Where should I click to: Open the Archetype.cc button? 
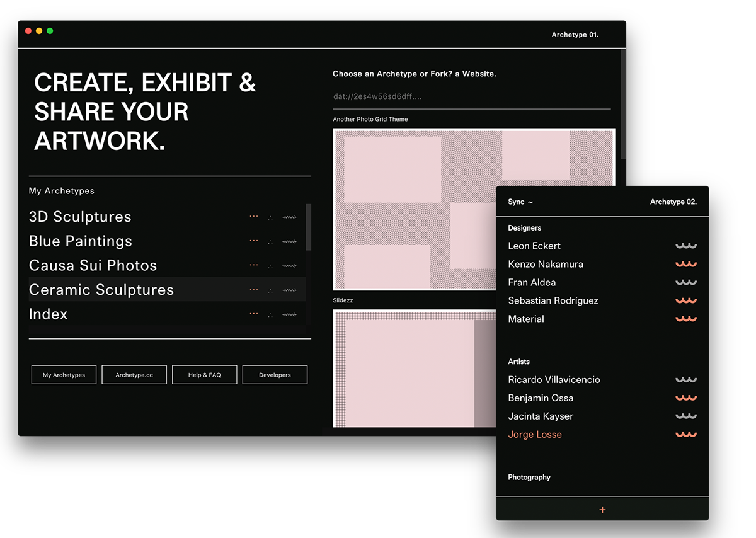click(x=134, y=375)
